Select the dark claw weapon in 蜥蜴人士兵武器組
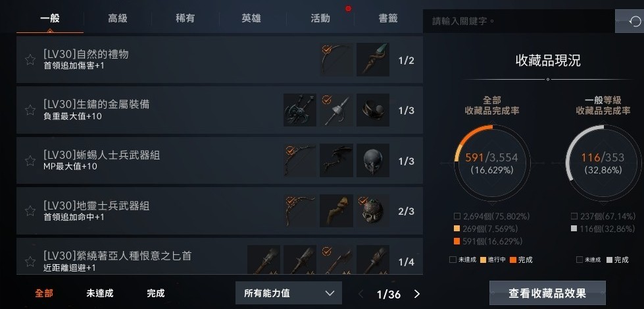644x309 pixels. 336,161
